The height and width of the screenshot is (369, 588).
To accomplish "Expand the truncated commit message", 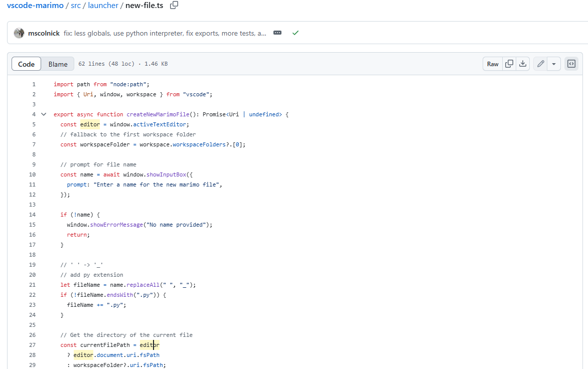I will pos(277,33).
